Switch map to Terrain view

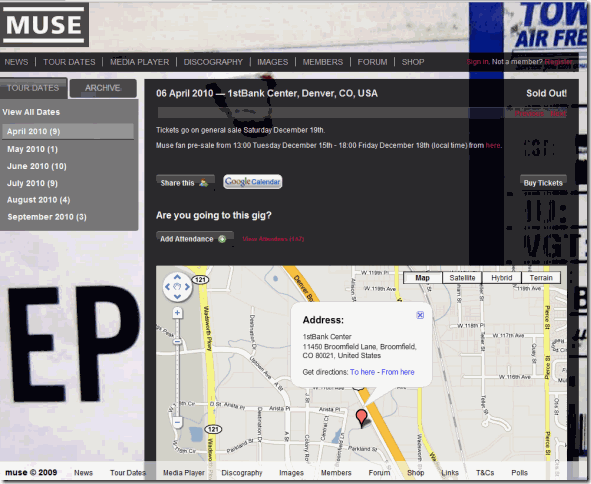541,278
